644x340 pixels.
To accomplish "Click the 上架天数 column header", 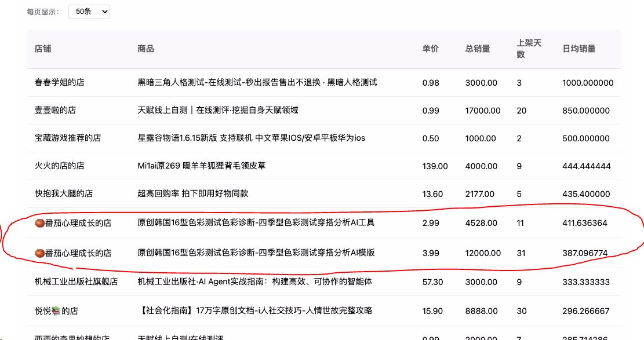I will (529, 49).
